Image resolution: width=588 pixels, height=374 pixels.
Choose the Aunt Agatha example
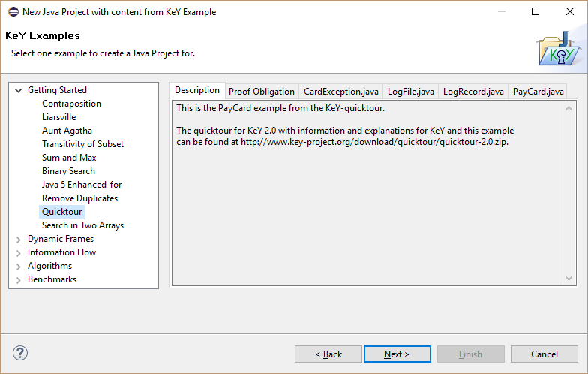pos(67,131)
